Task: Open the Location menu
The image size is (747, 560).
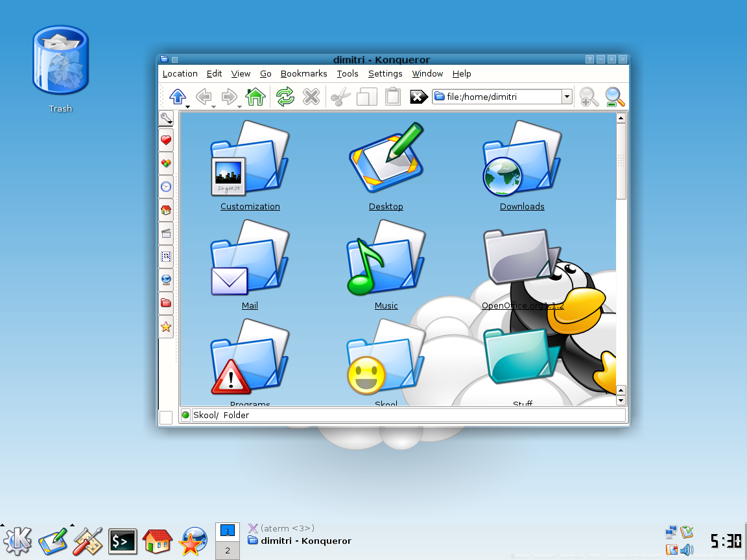Action: [x=180, y=73]
